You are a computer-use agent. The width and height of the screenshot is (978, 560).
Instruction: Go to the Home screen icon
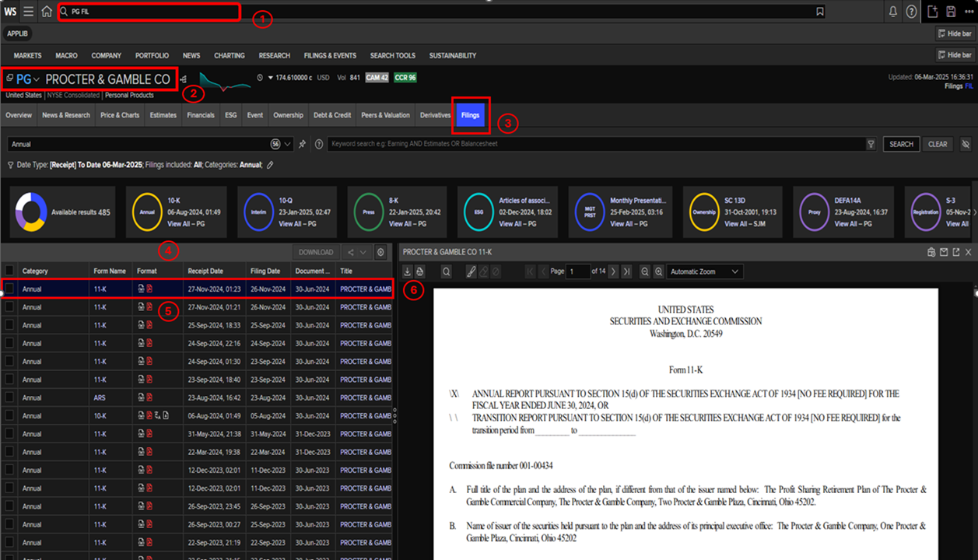point(47,12)
